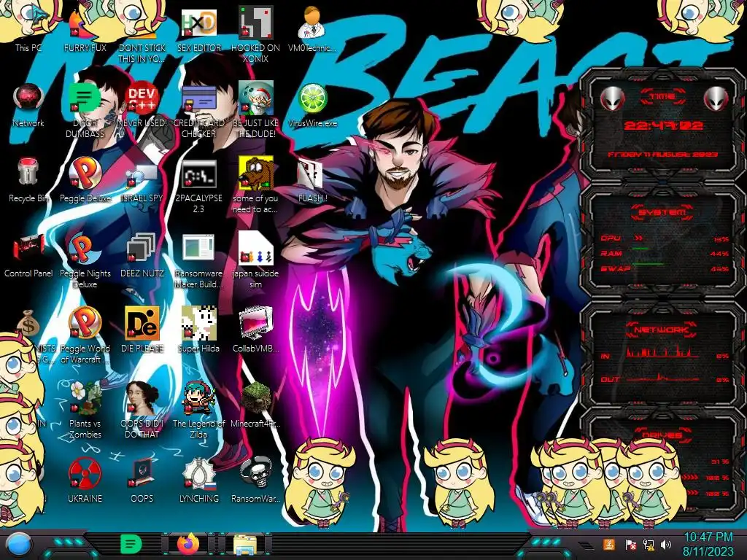The image size is (747, 560).
Task: Open the OOPS DID I DO THAT icon
Action: click(142, 411)
